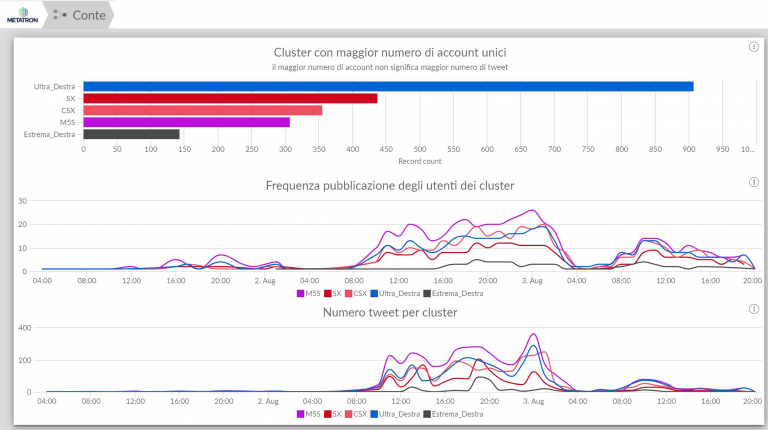Click the Cluster con maggior numero title

coord(390,52)
